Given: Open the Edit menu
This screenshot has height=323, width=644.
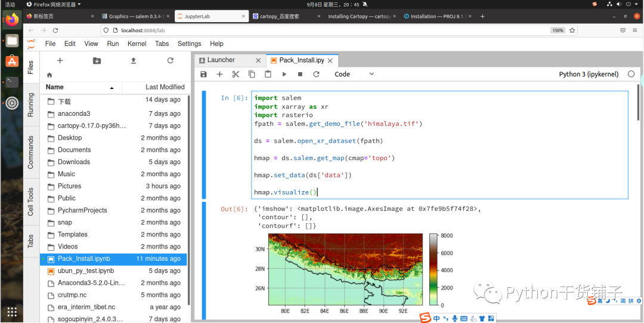Looking at the screenshot, I should (70, 44).
